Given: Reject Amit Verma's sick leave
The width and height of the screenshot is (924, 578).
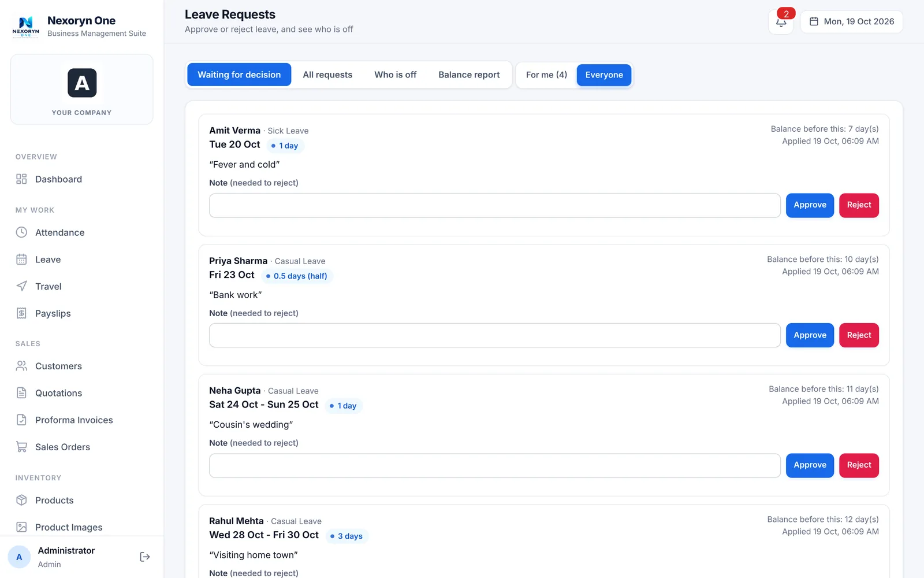Looking at the screenshot, I should [859, 205].
